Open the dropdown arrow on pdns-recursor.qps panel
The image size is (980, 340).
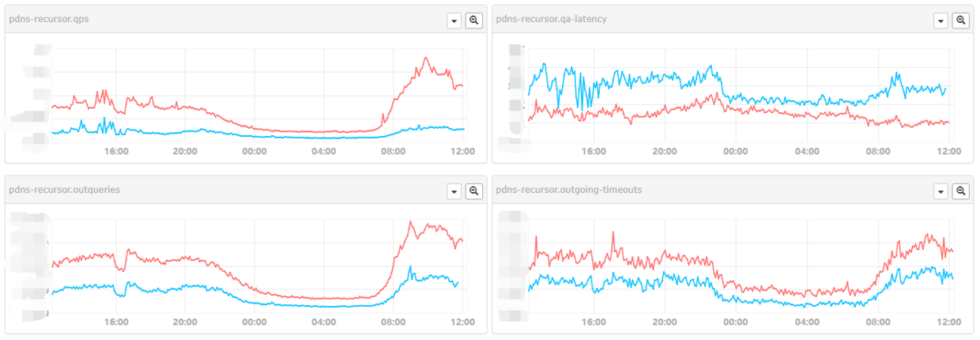pyautogui.click(x=454, y=21)
